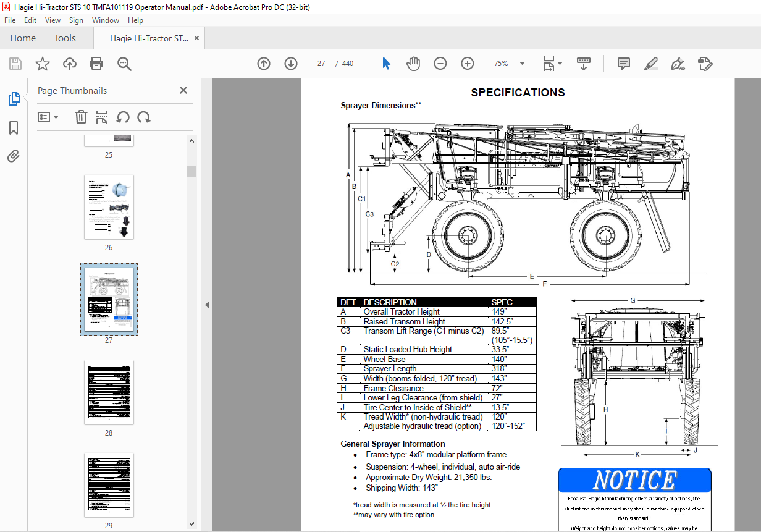Click the scrolling mode keyboard icon

pyautogui.click(x=584, y=64)
